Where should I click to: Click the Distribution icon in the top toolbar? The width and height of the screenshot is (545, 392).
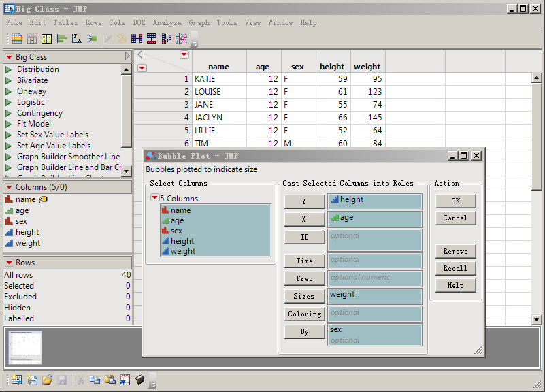pos(61,39)
